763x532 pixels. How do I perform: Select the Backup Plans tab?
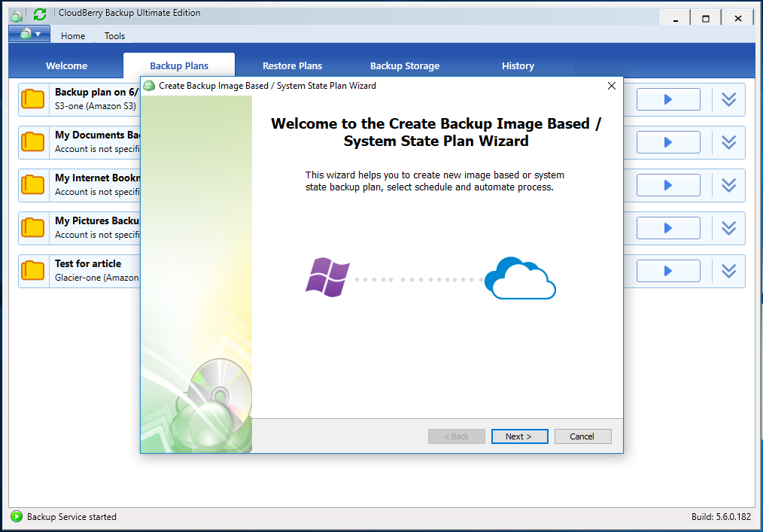point(179,65)
